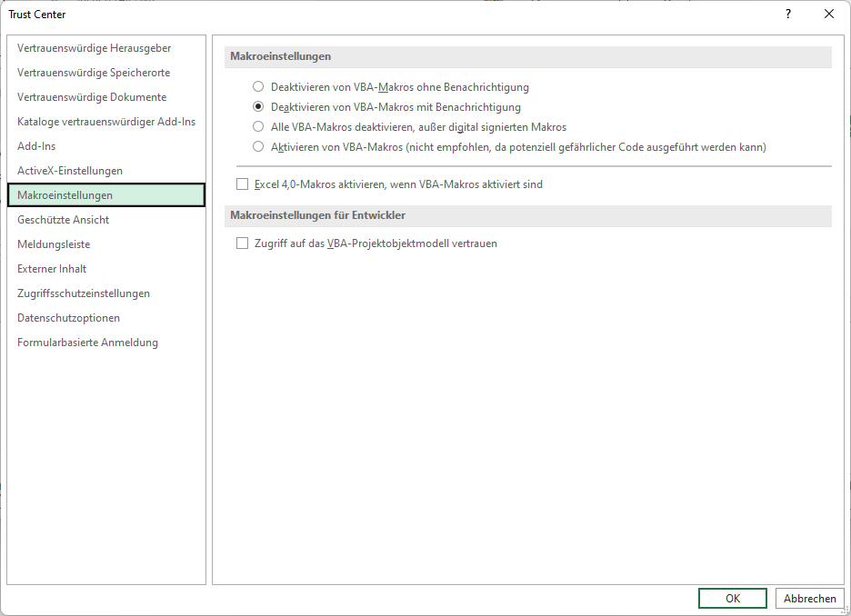This screenshot has height=616, width=851.
Task: Open Kataloge vertrauenswürdiger Add-Ins
Action: click(106, 122)
